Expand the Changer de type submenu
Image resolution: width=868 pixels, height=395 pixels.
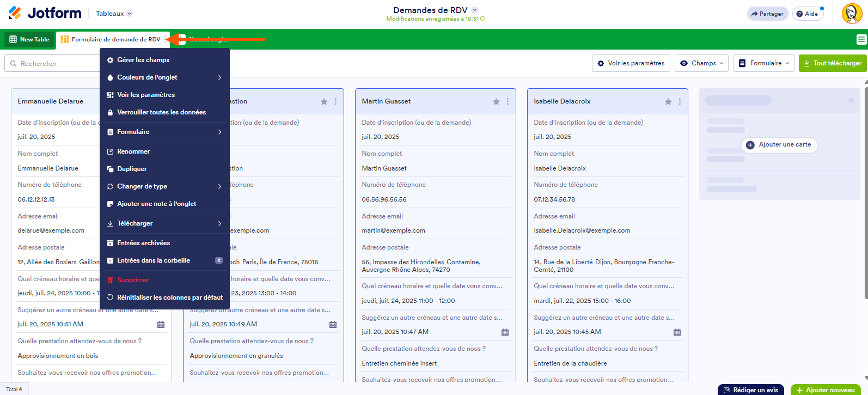point(165,186)
